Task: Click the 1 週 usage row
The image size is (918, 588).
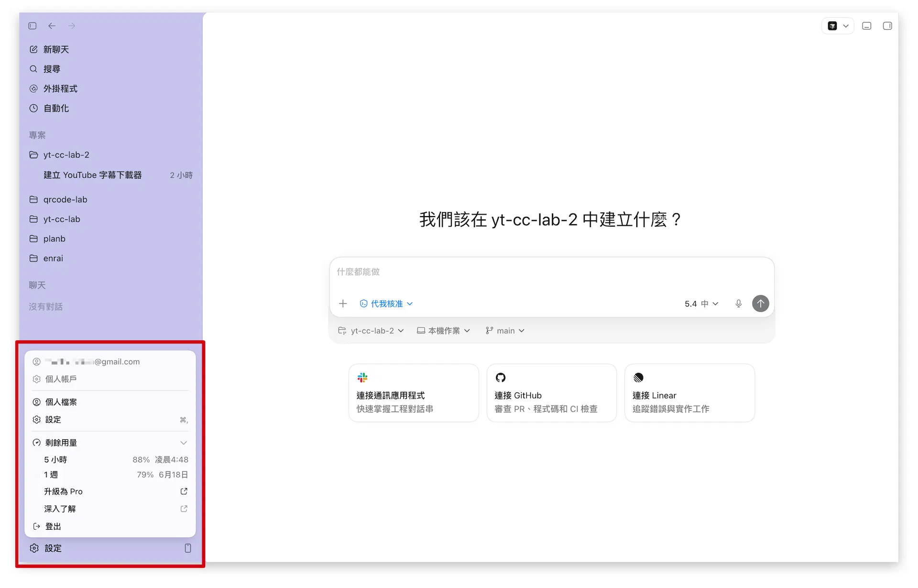Action: (x=116, y=475)
